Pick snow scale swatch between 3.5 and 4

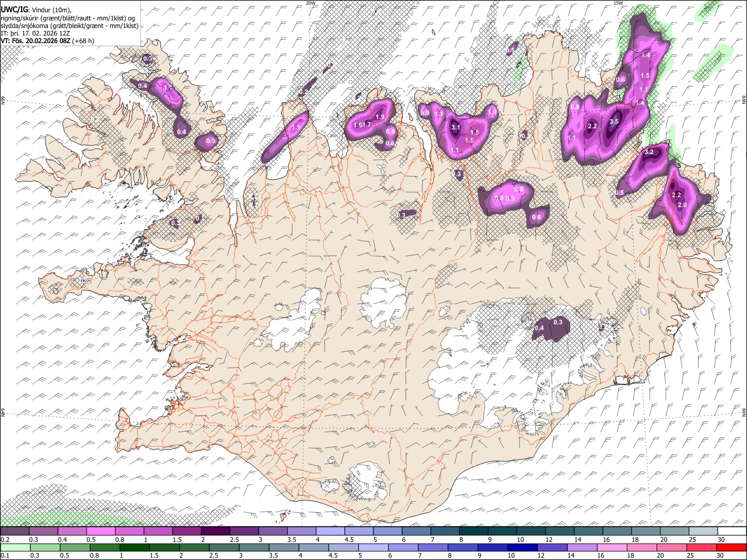[301, 531]
